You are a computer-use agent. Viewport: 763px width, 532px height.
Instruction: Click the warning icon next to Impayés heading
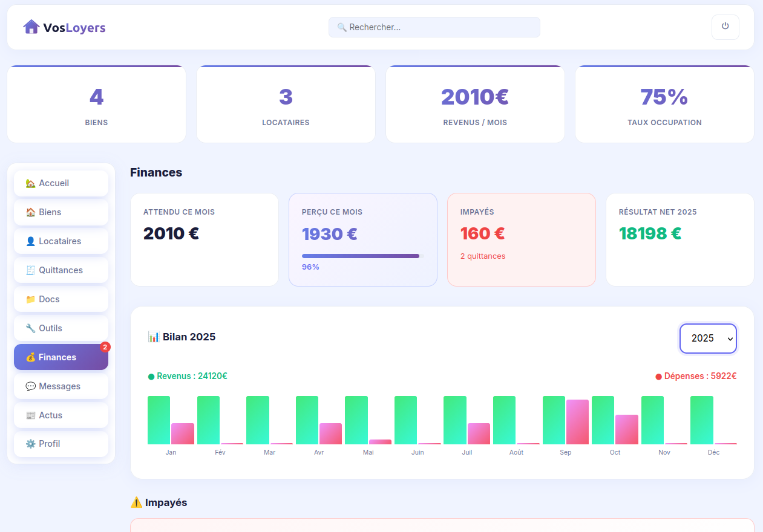pos(136,502)
